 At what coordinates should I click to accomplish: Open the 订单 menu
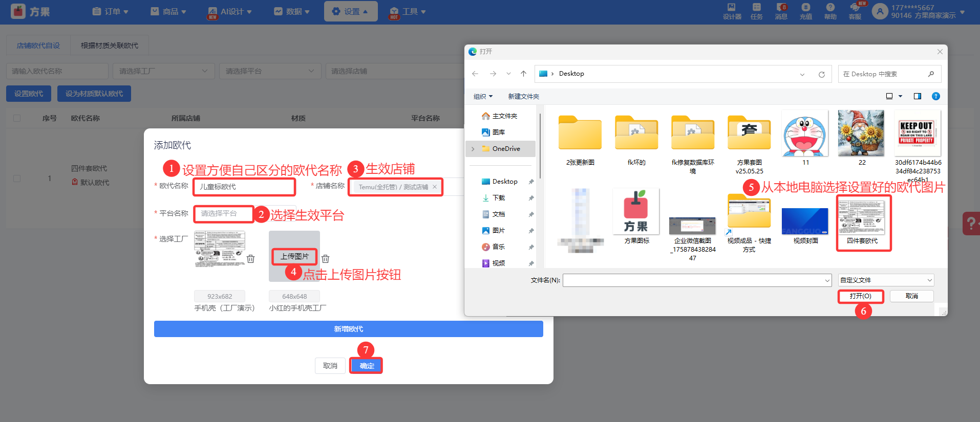pos(110,11)
